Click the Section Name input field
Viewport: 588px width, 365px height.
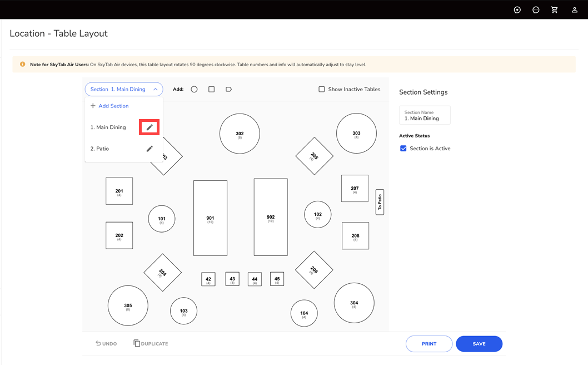tap(425, 116)
